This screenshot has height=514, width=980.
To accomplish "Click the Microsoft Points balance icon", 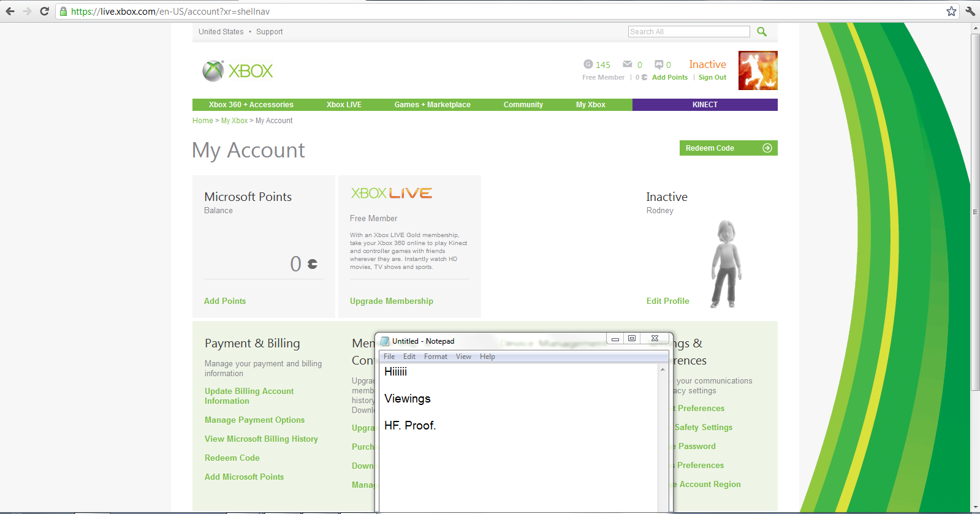I will [313, 264].
